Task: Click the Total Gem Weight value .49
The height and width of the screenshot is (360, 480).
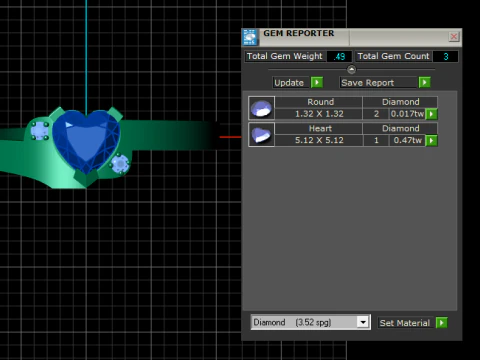Action: [x=339, y=56]
